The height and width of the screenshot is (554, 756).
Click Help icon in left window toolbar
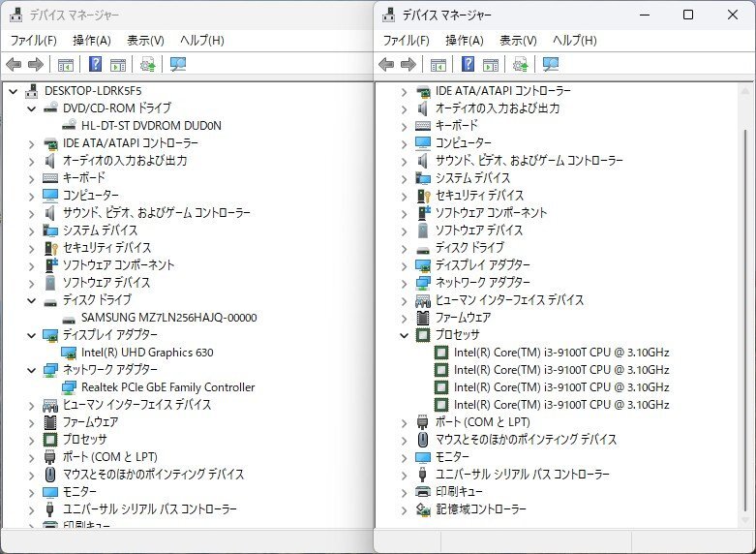(96, 64)
